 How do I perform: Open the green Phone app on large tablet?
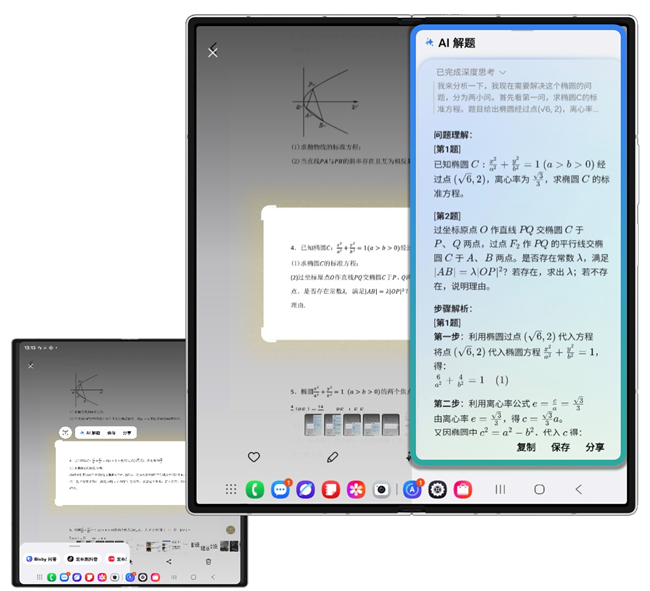[255, 489]
